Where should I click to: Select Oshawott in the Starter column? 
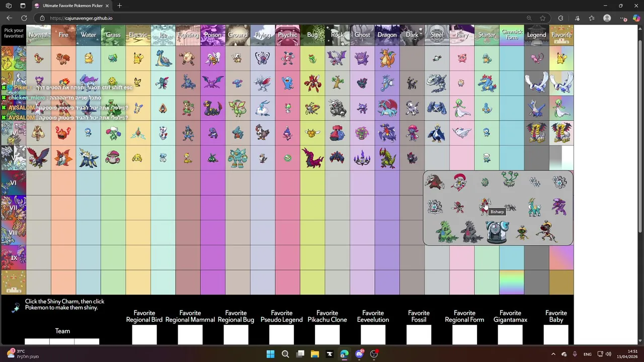coord(487,157)
